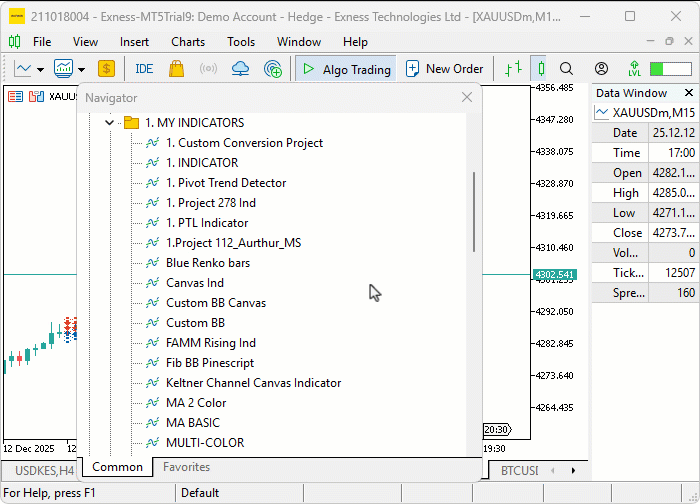This screenshot has height=504, width=700.
Task: Select 1. PTL Indicator entry
Action: 207,223
